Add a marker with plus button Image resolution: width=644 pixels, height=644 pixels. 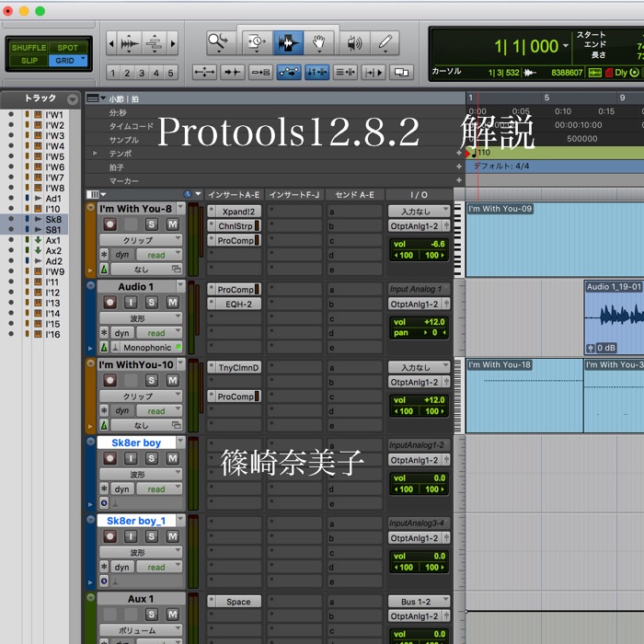coord(459,180)
